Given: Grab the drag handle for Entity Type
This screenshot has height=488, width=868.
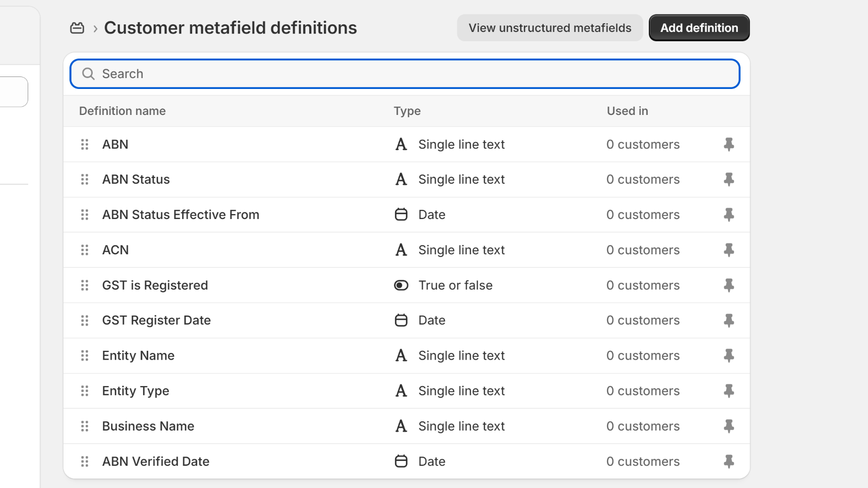Looking at the screenshot, I should 85,391.
